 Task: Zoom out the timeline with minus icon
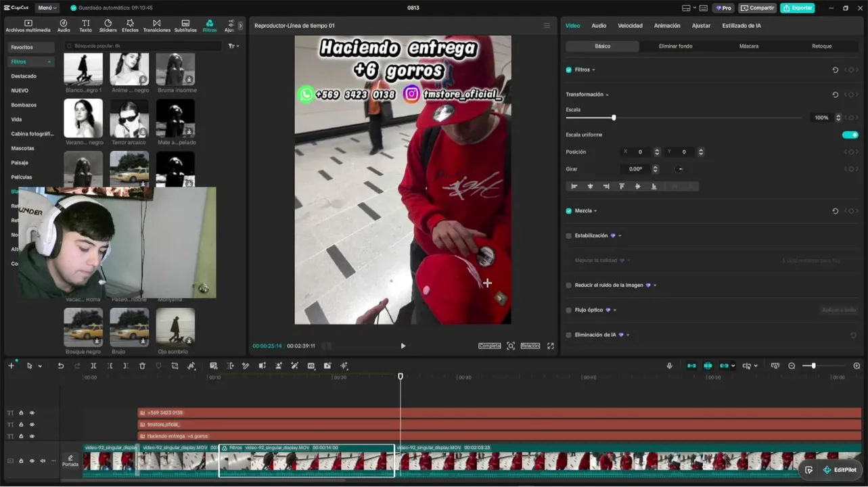792,366
